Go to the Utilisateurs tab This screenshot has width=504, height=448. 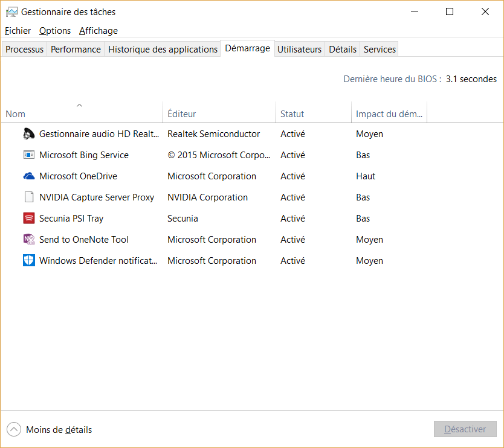pos(300,50)
